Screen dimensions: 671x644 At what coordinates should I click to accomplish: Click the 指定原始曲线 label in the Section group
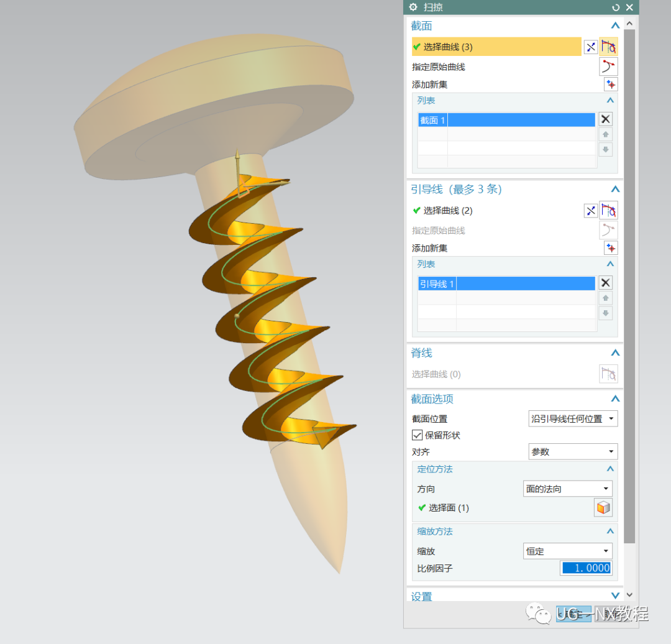pos(438,67)
